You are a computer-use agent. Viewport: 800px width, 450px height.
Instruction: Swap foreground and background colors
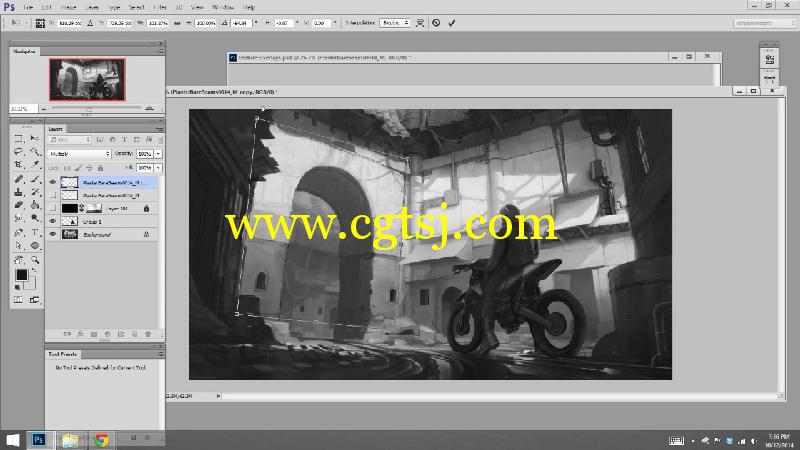34,270
